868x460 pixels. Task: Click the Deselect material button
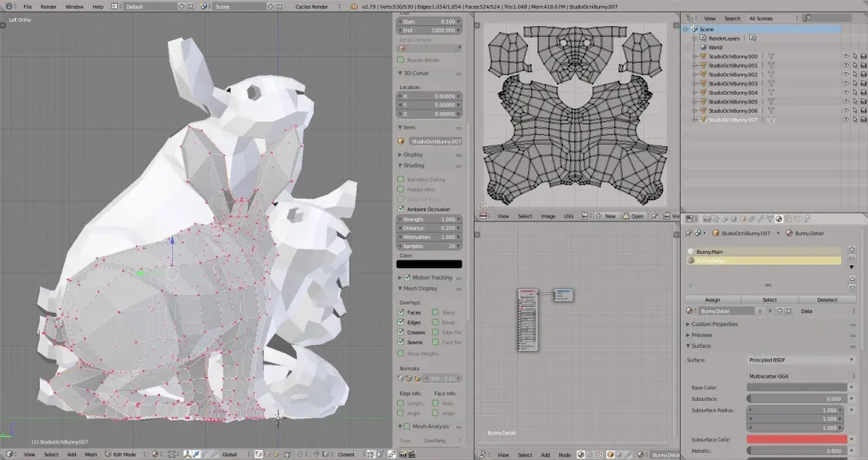(x=827, y=299)
